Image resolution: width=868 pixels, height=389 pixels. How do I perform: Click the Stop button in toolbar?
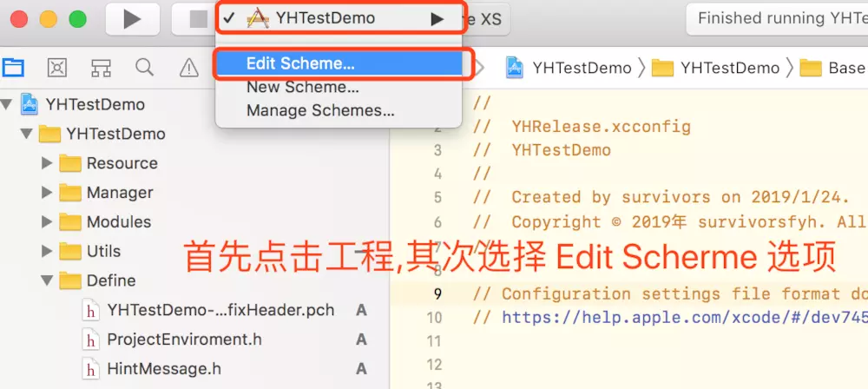[x=198, y=19]
